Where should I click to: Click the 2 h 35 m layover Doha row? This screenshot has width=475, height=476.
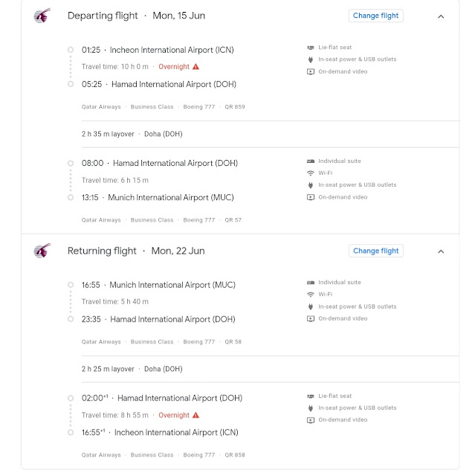[x=270, y=134]
